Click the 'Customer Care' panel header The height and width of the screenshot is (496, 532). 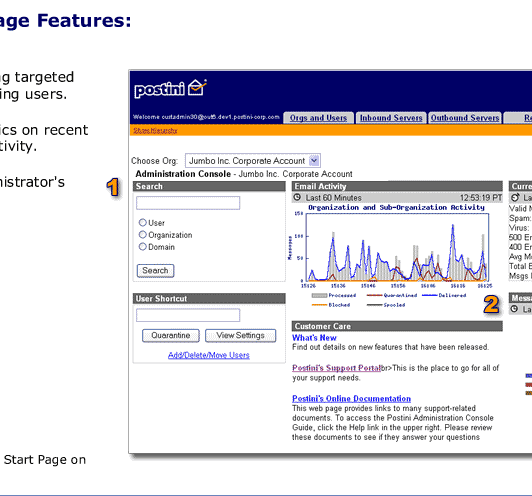(397, 326)
